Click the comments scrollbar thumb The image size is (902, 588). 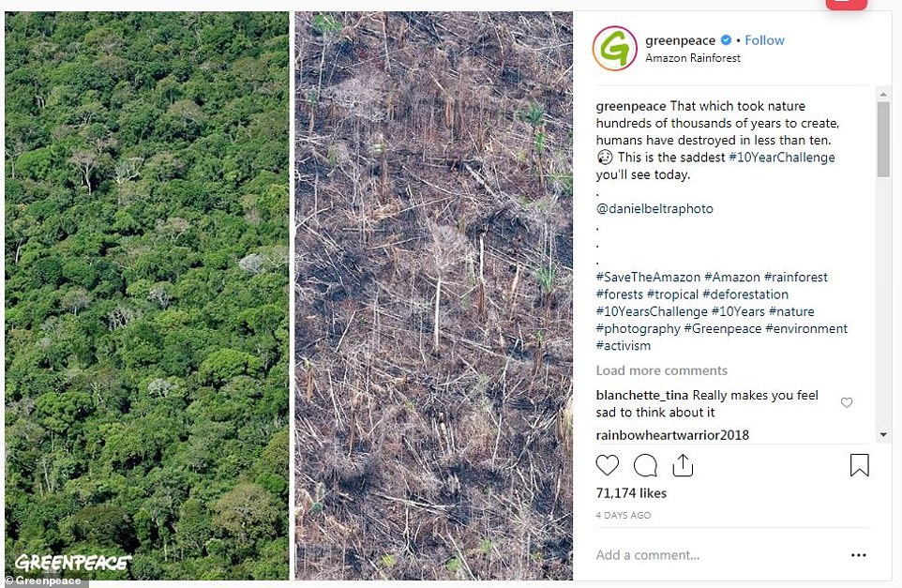[x=883, y=140]
